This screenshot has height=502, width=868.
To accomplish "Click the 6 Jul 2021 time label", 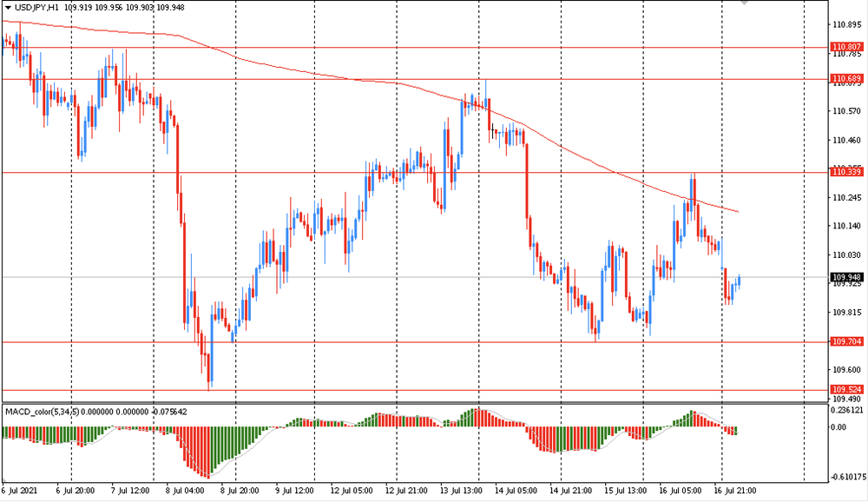I will click(x=20, y=491).
